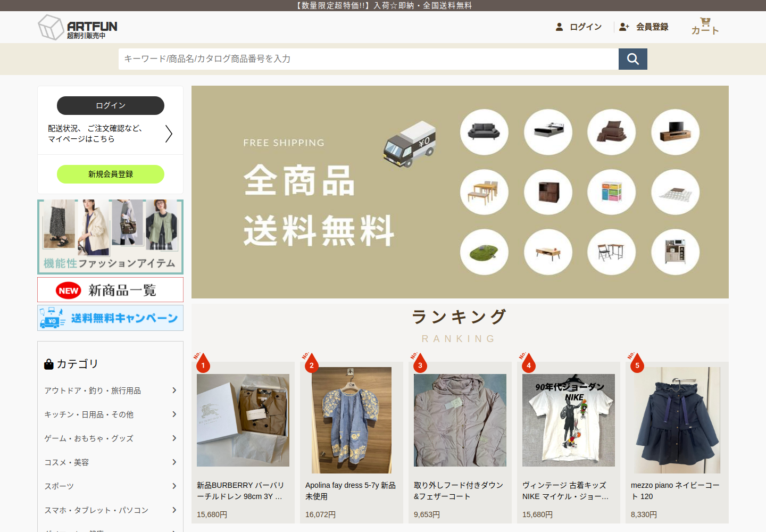The width and height of the screenshot is (766, 532).
Task: Click the 9,653円 price
Action: [427, 514]
